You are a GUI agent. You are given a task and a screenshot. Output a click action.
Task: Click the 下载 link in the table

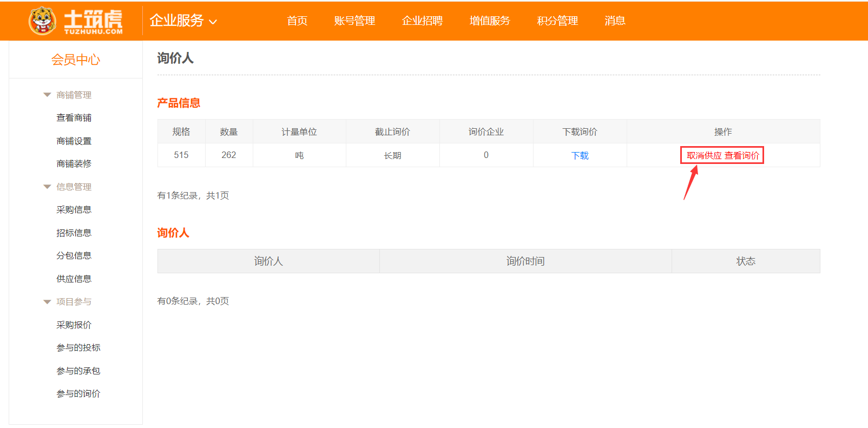pyautogui.click(x=580, y=156)
